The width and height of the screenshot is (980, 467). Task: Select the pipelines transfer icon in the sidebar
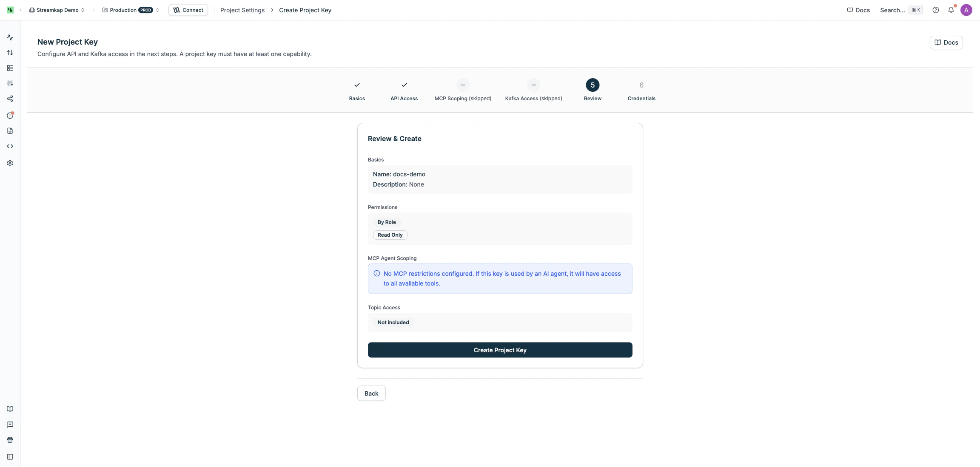click(10, 53)
